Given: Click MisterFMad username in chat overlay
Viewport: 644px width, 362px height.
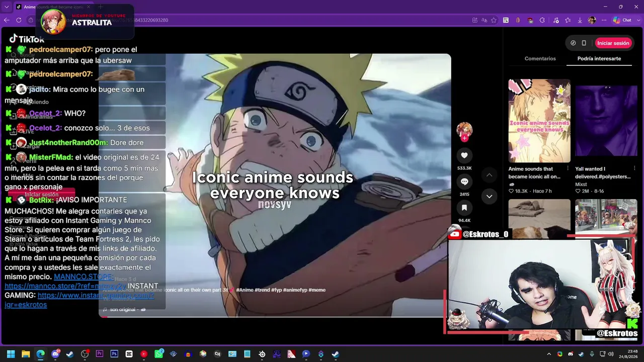Looking at the screenshot, I should coord(51,157).
